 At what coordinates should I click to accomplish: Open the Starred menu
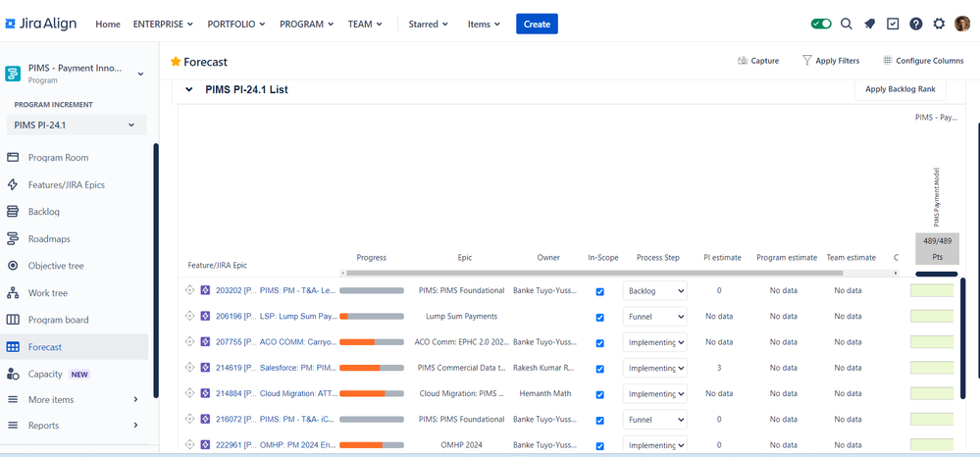[x=429, y=24]
